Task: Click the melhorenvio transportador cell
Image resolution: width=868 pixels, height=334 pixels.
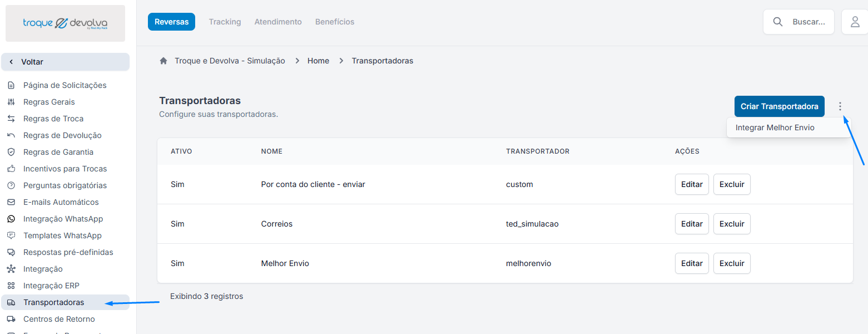Action: coord(529,263)
